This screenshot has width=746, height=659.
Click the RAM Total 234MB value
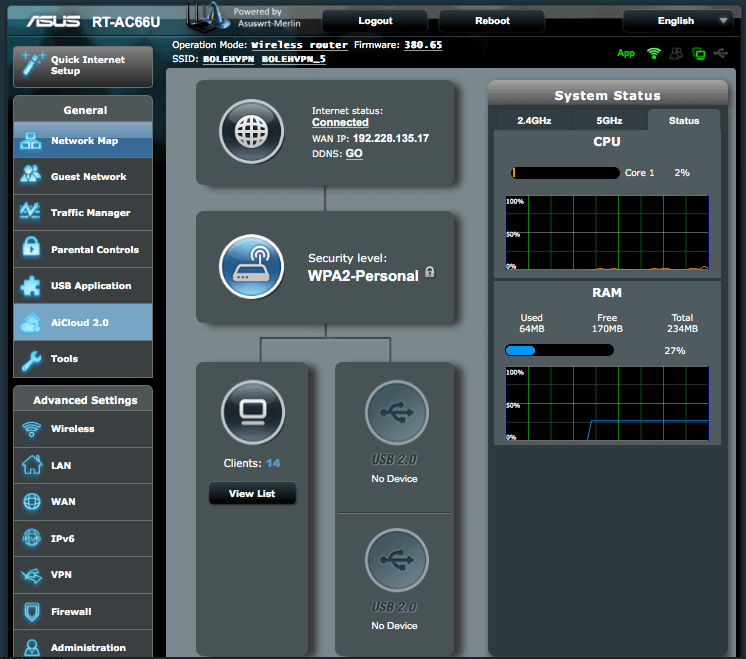[x=682, y=329]
